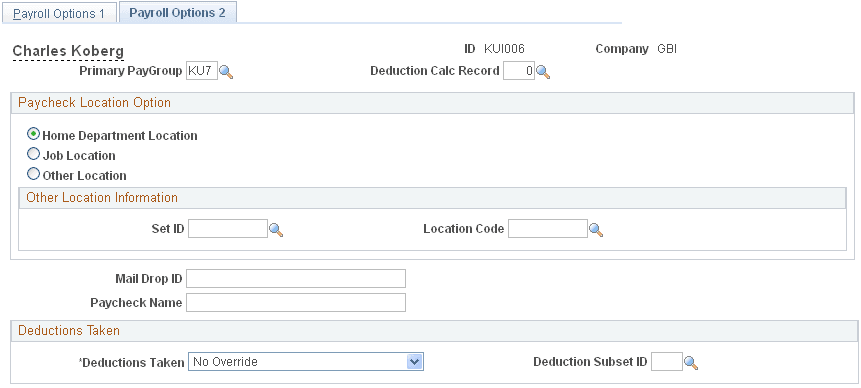Viewport: 861px width, 388px height.
Task: Open the Deduction Subset ID lookup
Action: tap(691, 363)
